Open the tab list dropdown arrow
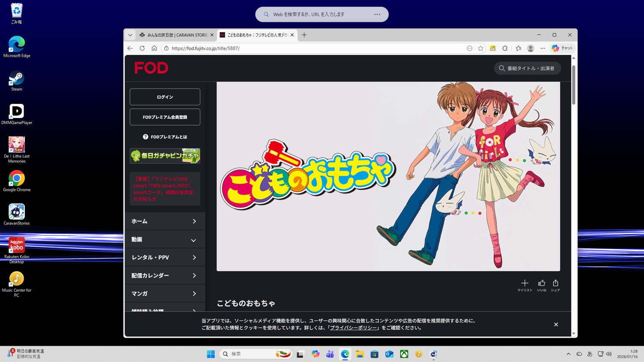This screenshot has width=644, height=362. 130,35
